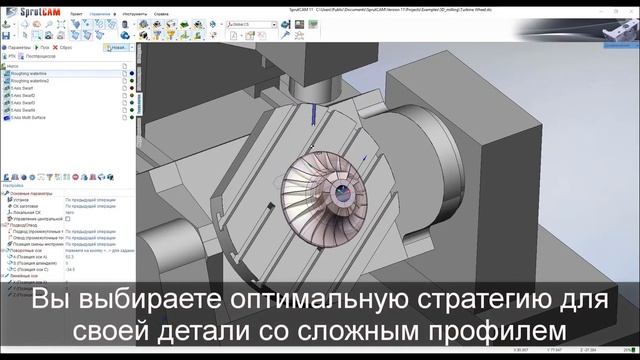Click the first machine icon in the settings icon strip
This screenshot has width=640, height=360.
click(x=6, y=177)
